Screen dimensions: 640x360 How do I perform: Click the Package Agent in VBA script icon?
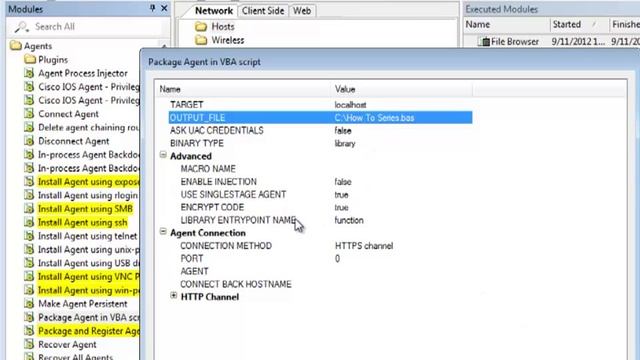point(29,317)
